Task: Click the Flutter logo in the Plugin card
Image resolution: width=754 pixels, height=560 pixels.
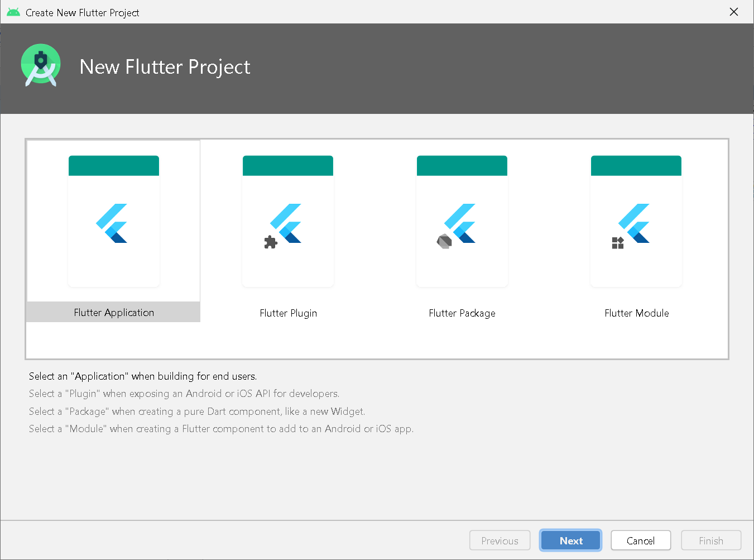Action: pos(288,223)
